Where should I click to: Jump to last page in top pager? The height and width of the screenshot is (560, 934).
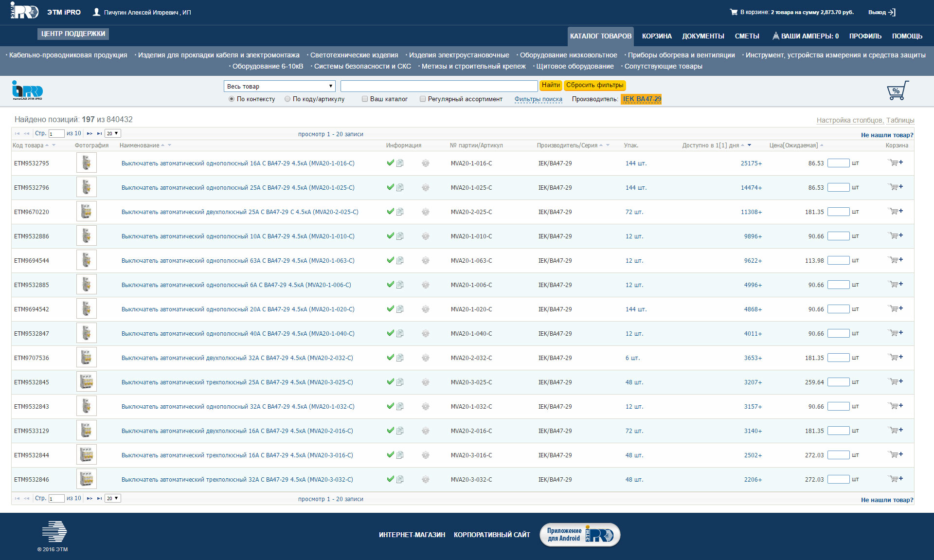[x=99, y=133]
